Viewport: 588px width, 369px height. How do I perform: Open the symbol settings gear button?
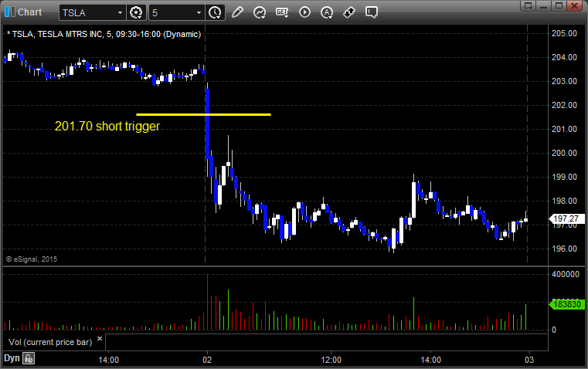click(x=136, y=12)
